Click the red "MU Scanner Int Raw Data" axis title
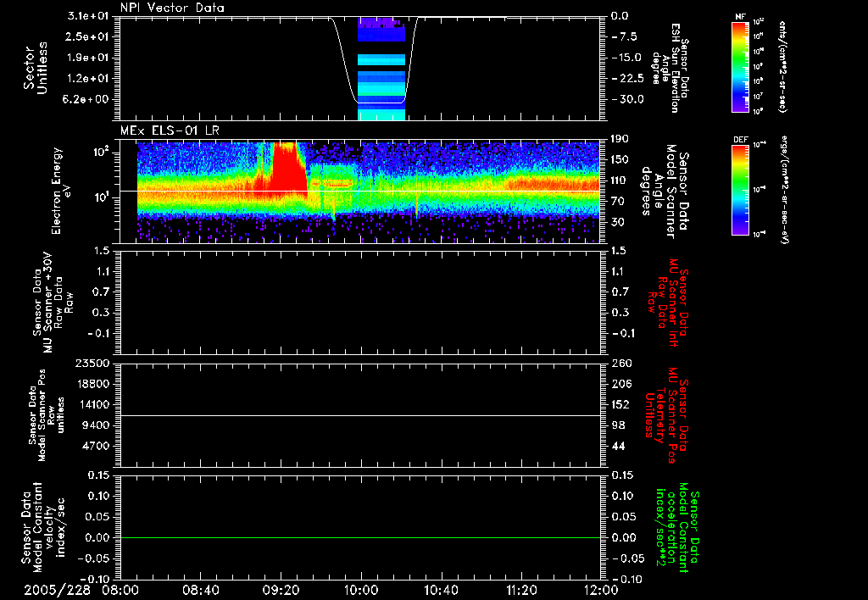Image resolution: width=868 pixels, height=600 pixels. (669, 303)
